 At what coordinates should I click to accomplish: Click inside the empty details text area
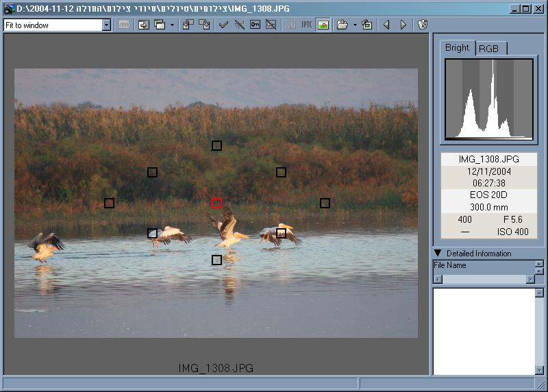coord(484,332)
